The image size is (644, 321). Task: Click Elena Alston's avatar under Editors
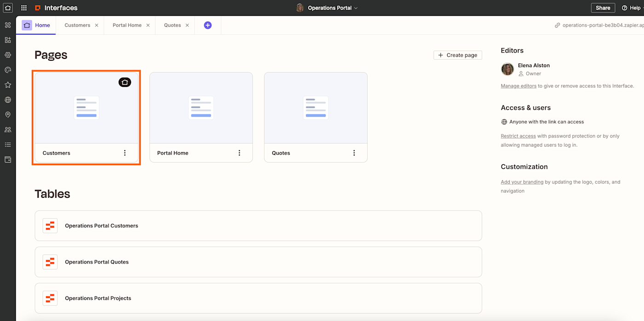tap(507, 69)
